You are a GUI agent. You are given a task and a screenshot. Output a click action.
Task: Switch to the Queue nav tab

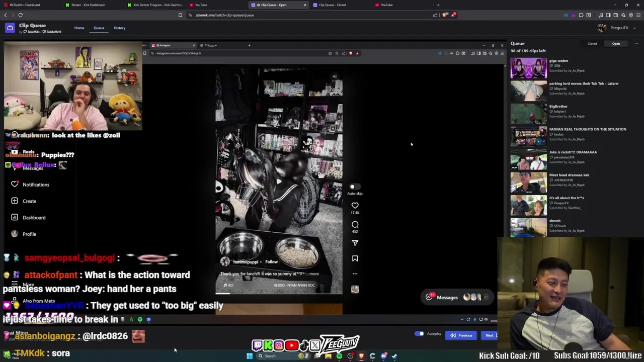(99, 28)
